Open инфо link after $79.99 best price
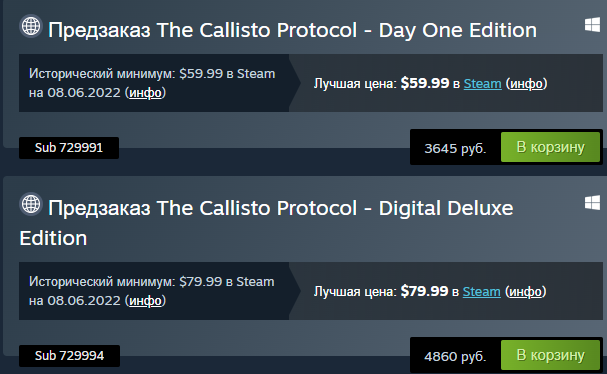This screenshot has width=607, height=374. tap(525, 292)
